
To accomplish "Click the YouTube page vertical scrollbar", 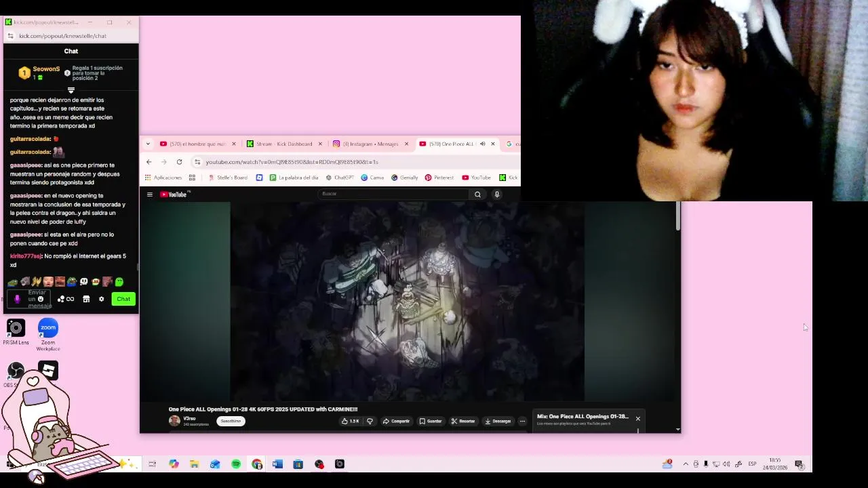I will (677, 217).
